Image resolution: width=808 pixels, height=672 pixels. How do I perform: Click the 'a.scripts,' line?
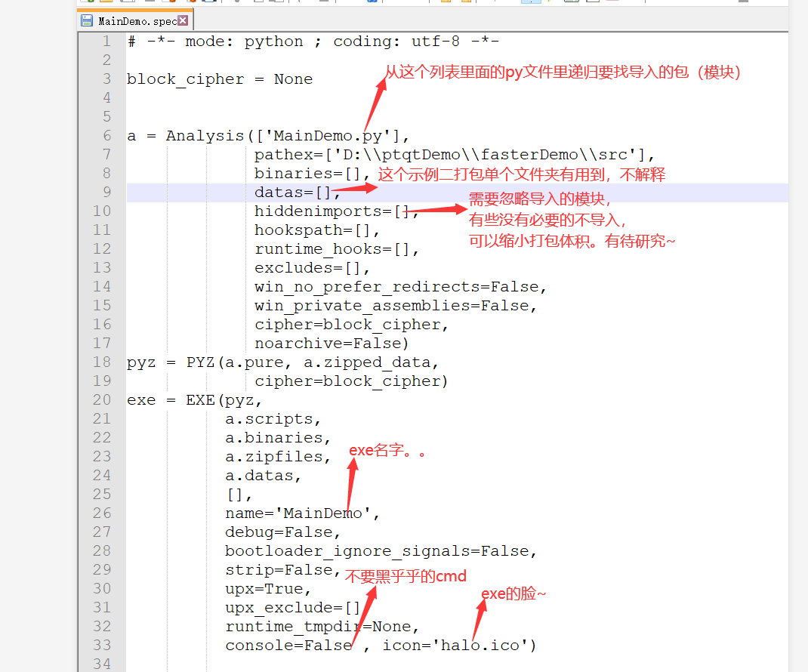(x=273, y=420)
